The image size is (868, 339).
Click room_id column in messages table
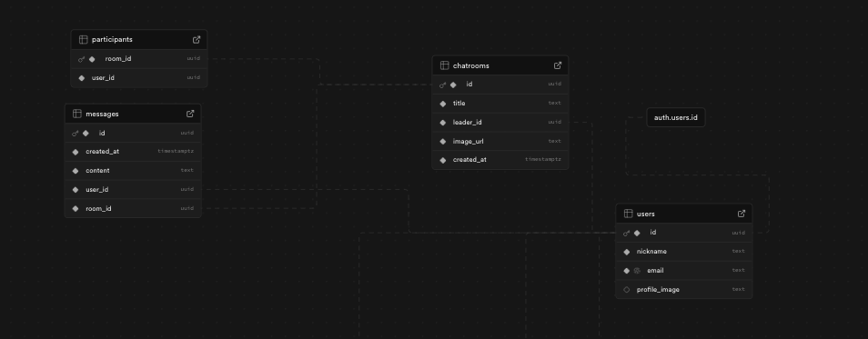(x=98, y=209)
